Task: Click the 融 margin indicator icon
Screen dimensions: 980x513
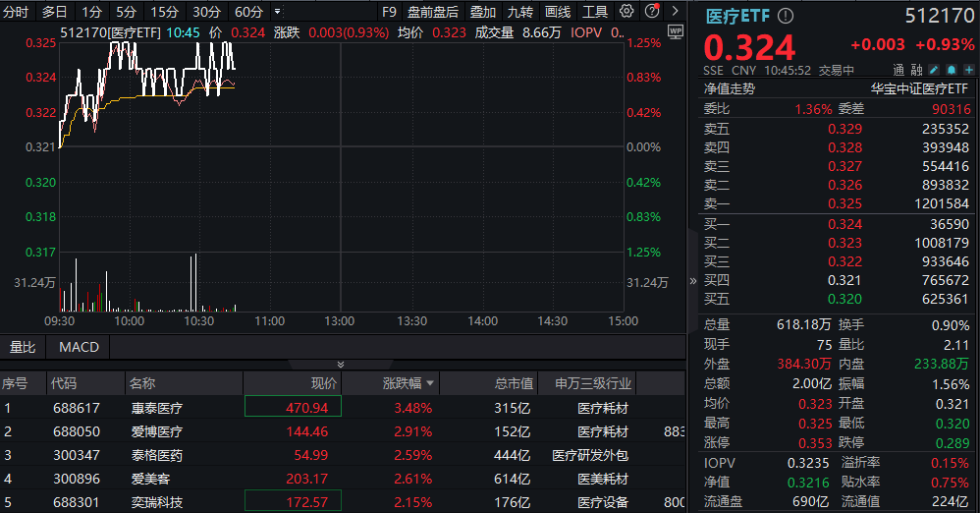Action: [x=916, y=70]
